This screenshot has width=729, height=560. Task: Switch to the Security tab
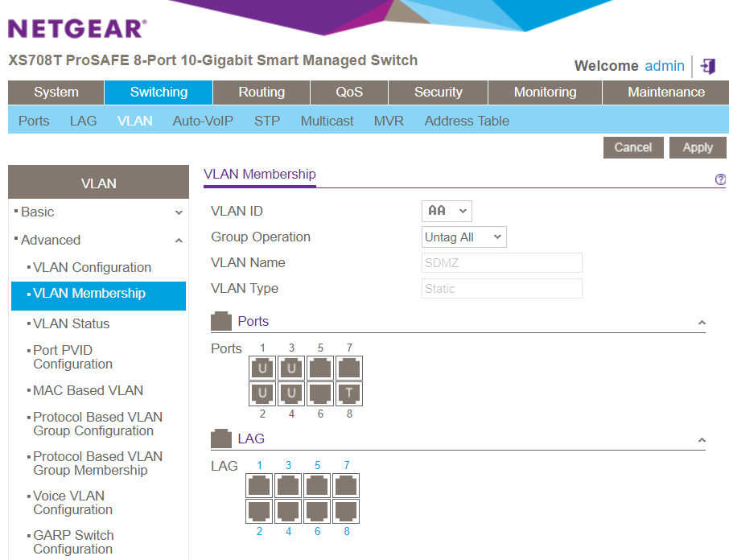pyautogui.click(x=438, y=92)
